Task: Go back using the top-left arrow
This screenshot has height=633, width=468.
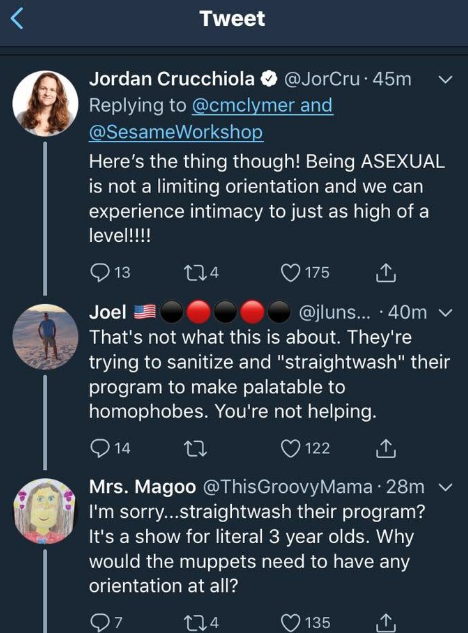Action: click(x=17, y=19)
